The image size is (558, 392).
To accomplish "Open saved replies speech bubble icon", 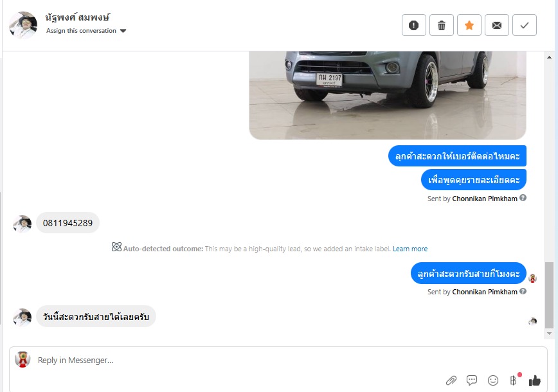I will tap(471, 380).
